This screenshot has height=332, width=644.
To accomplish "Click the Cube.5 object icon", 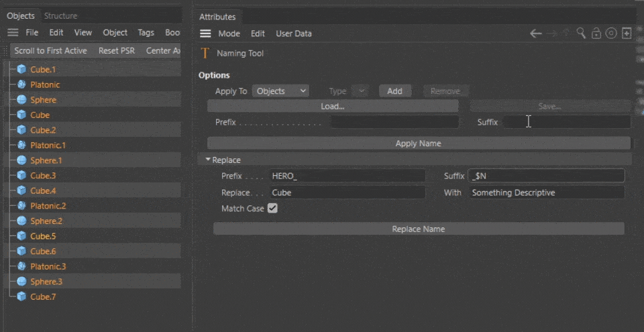I will click(21, 236).
